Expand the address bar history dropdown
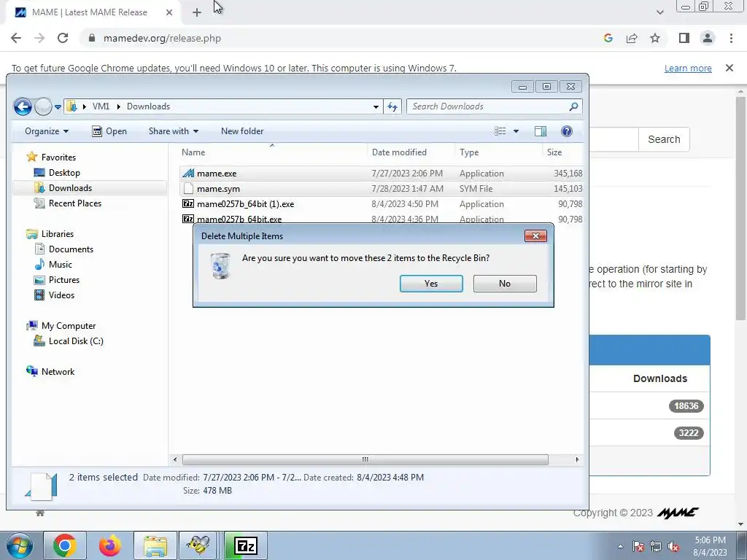Viewport: 747px width, 560px height. click(x=376, y=106)
